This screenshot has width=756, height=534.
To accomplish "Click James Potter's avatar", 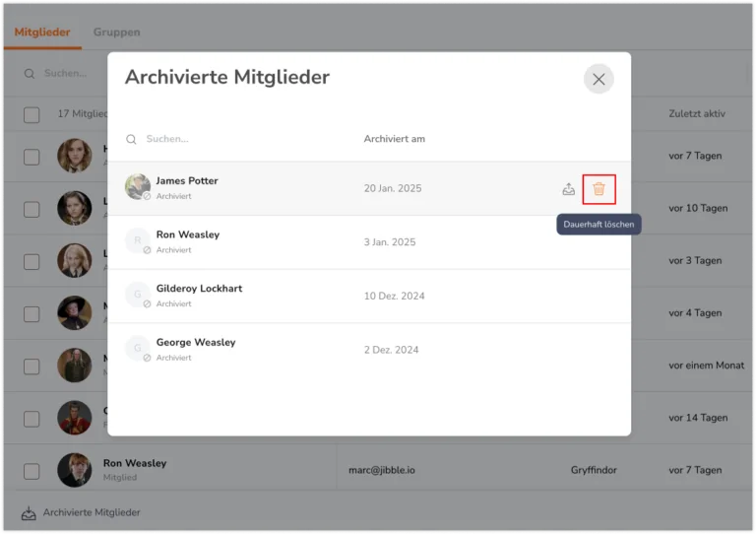I will (138, 186).
